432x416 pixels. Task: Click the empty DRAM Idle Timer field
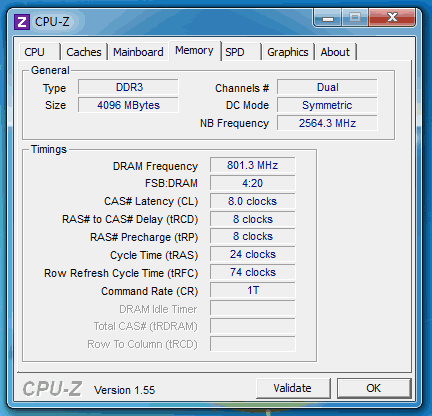(253, 309)
